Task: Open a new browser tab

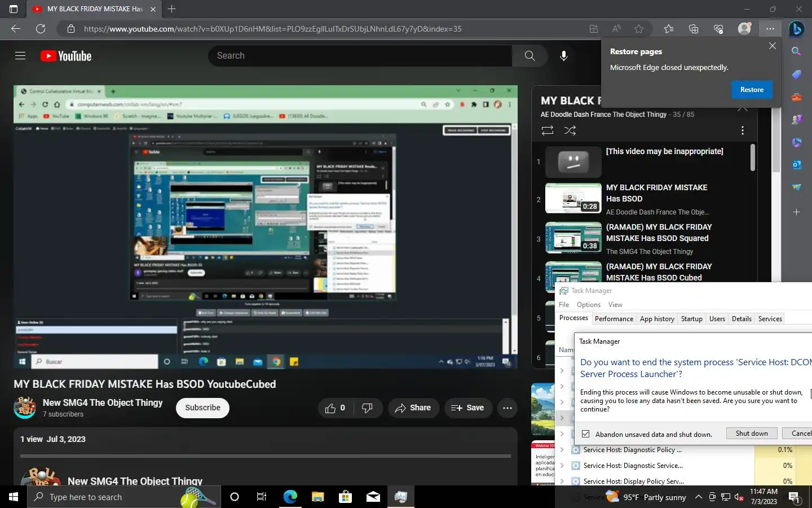Action: 172,9
